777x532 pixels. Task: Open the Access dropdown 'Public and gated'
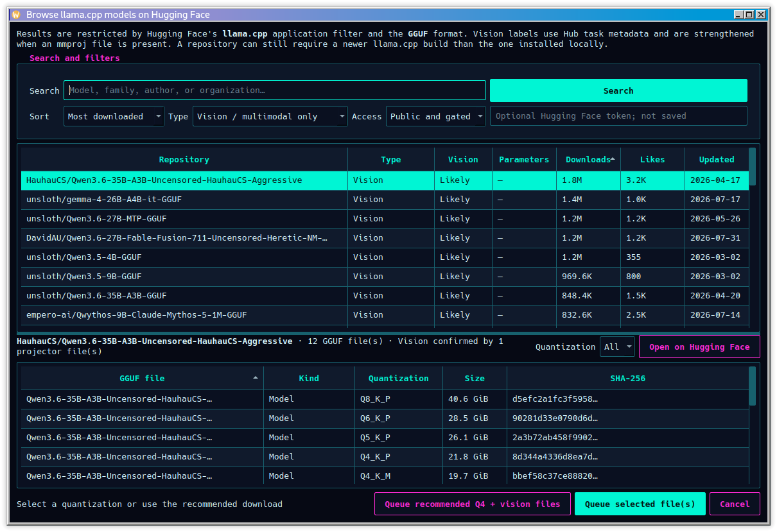pos(437,116)
